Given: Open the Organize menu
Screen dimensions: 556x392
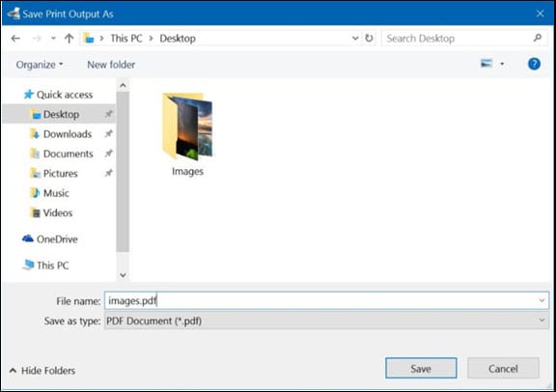Looking at the screenshot, I should pos(40,65).
